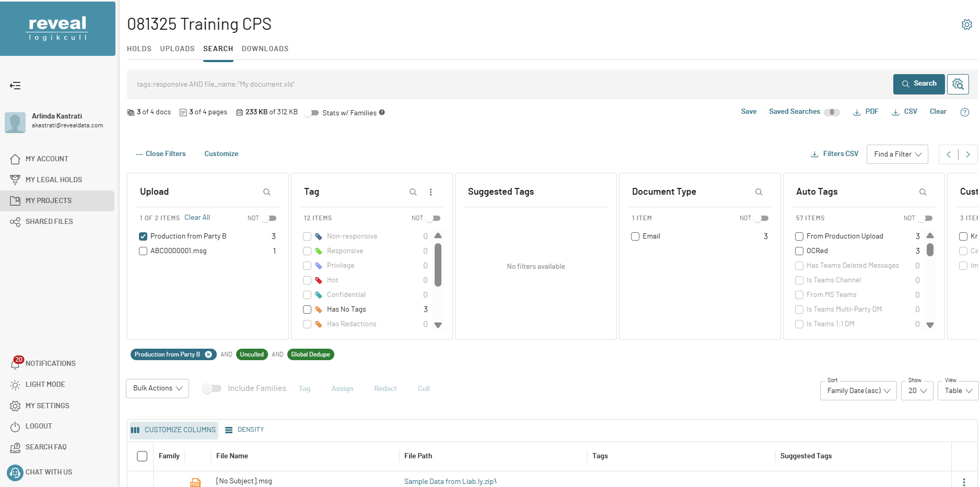Click the reveal logikcull logo
This screenshot has height=487, width=980.
click(57, 29)
